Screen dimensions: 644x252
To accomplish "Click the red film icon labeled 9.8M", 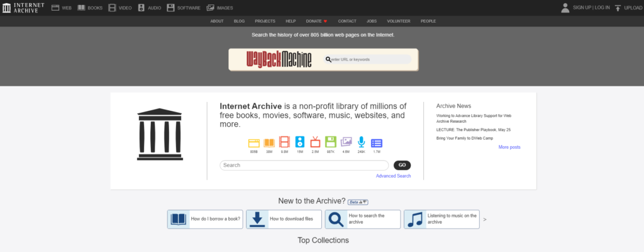I will (284, 142).
